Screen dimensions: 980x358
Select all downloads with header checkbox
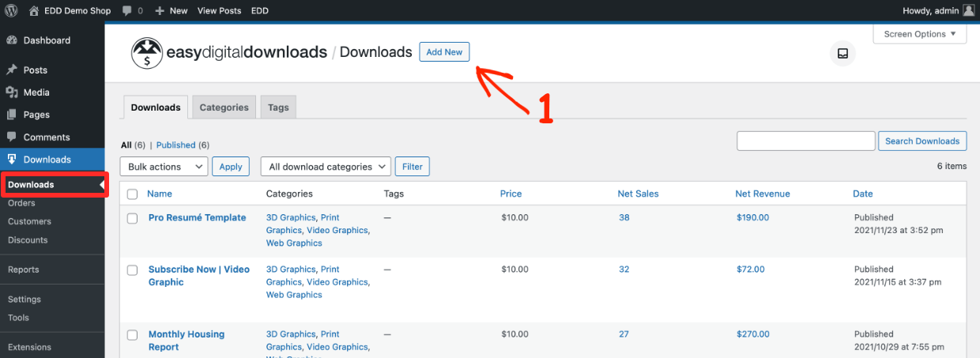133,194
